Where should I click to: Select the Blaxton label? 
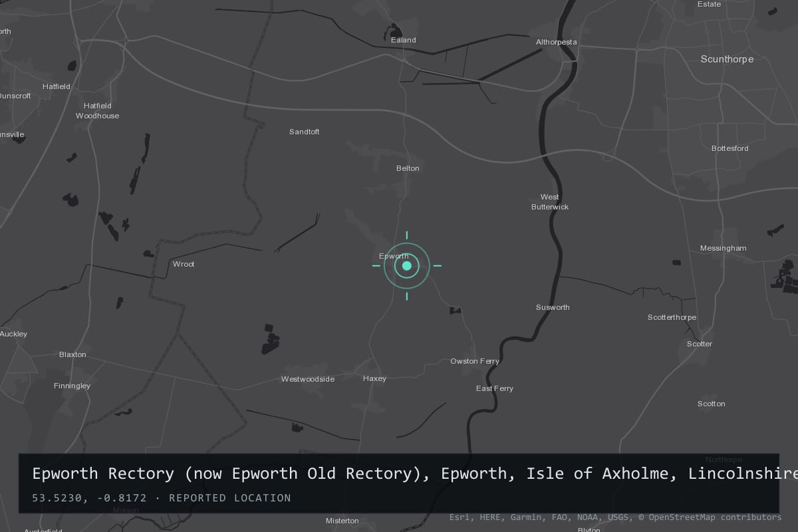(72, 354)
